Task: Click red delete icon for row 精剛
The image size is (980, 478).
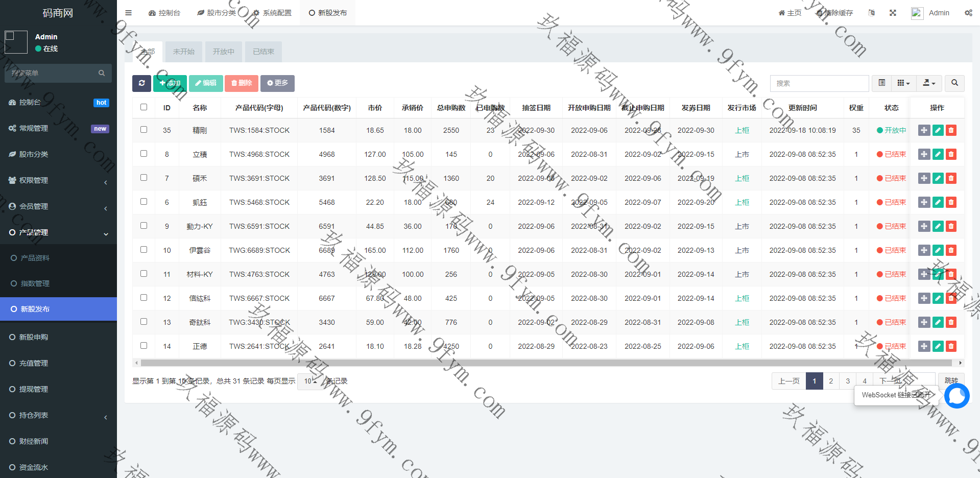Action: (x=951, y=130)
